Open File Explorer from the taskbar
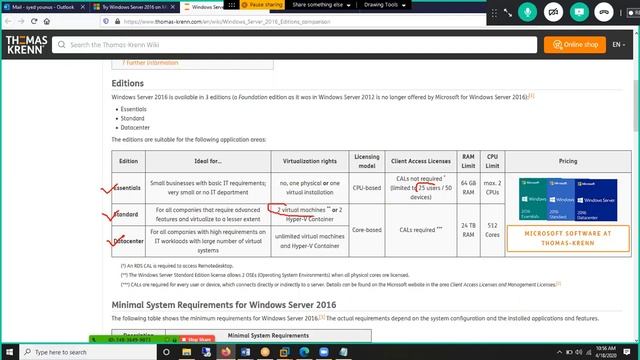 (x=187, y=352)
